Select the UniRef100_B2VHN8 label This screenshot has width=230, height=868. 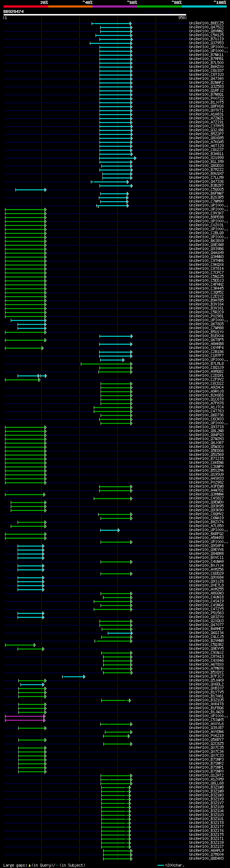coord(206,641)
